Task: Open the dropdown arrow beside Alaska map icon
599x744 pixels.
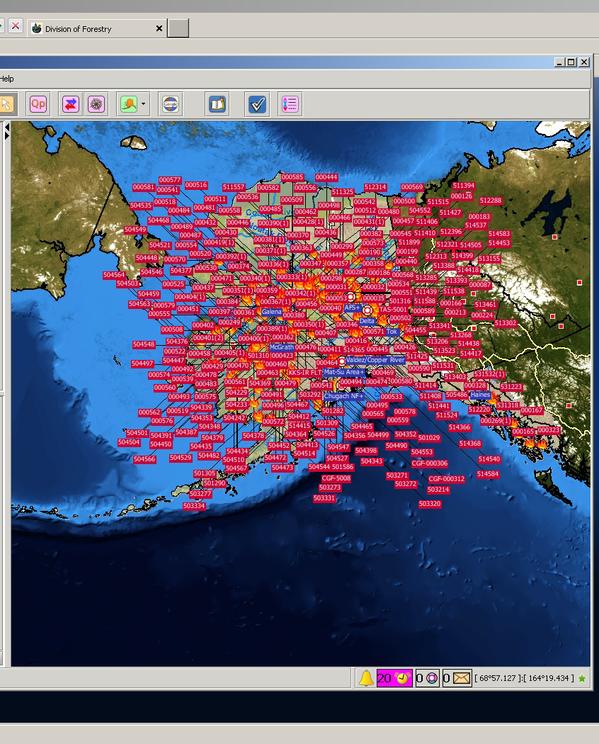Action: click(144, 104)
